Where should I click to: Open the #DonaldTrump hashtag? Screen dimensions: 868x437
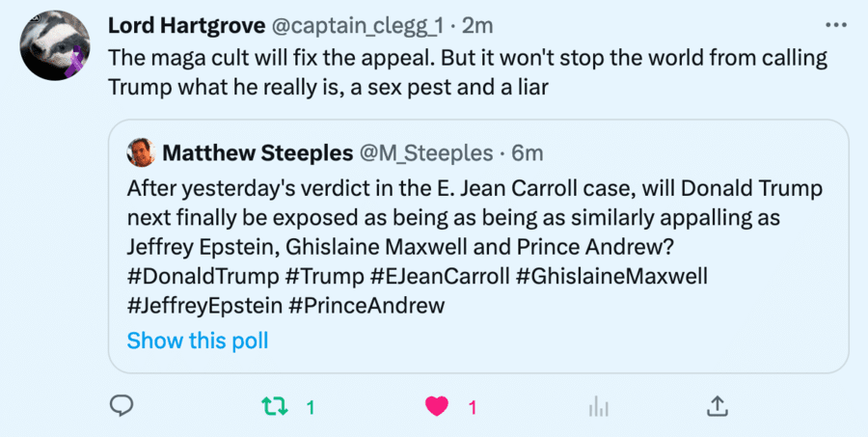click(202, 277)
